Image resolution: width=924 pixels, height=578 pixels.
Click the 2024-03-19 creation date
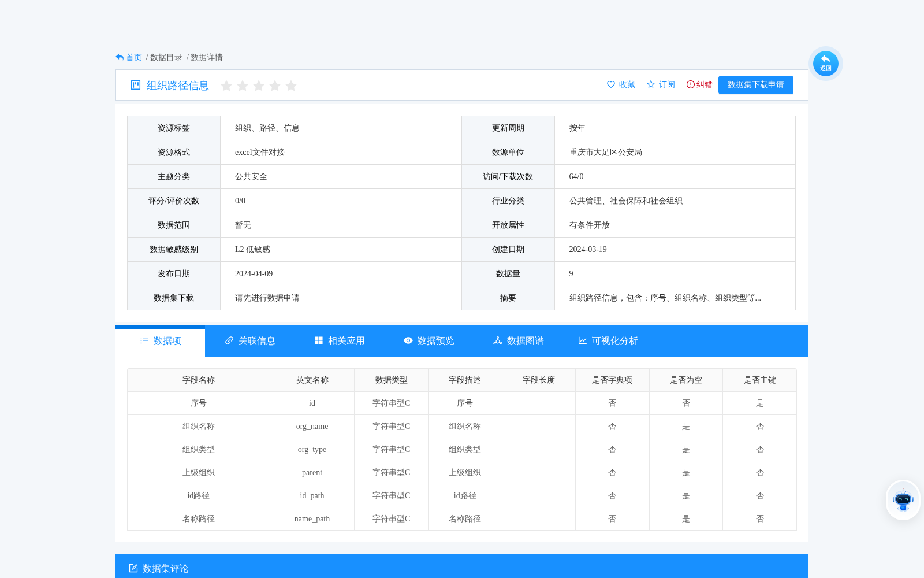point(588,250)
